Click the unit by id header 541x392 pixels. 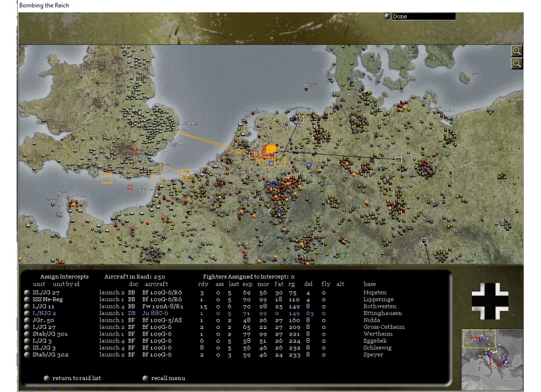(x=66, y=284)
